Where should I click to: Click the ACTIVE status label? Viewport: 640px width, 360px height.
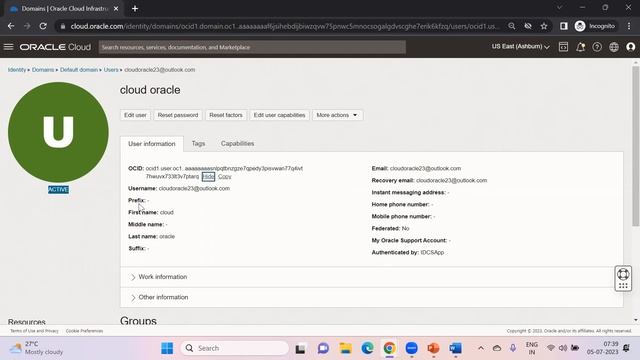[x=58, y=189]
